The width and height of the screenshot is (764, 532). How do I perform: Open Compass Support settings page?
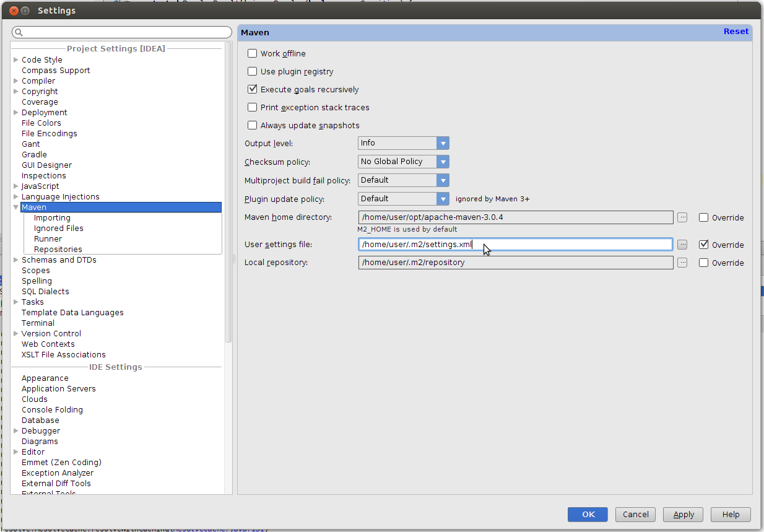point(56,71)
